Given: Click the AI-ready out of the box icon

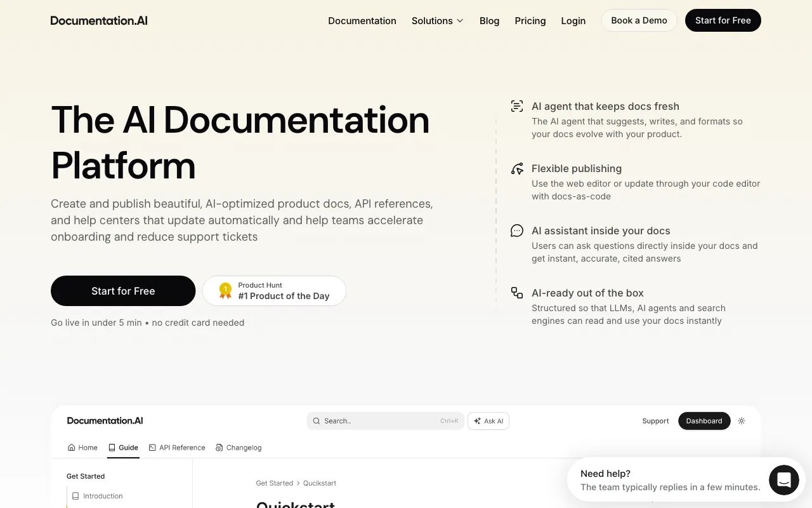Looking at the screenshot, I should coord(517,293).
